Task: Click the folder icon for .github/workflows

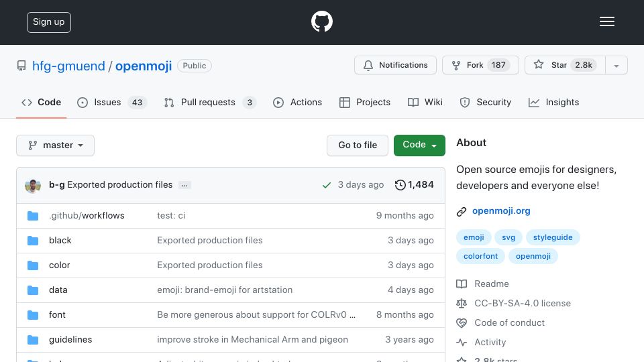Action: (33, 216)
